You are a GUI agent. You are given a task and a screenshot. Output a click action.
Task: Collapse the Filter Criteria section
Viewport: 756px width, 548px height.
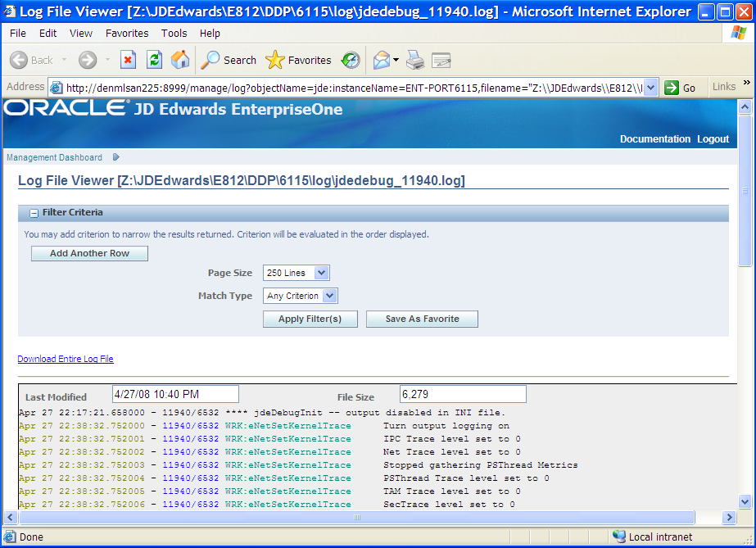34,213
